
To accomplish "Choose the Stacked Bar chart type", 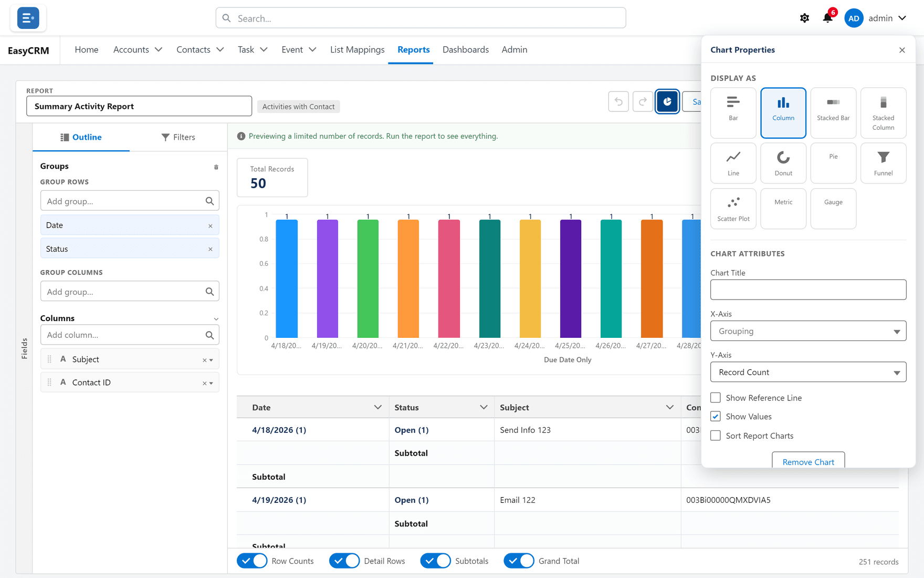I will coord(833,112).
